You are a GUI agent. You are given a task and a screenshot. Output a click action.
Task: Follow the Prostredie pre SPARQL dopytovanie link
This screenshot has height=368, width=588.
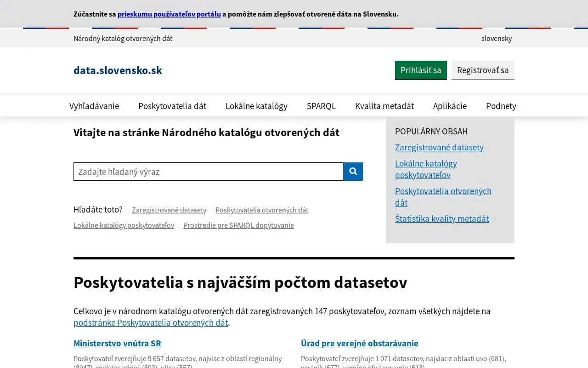point(238,225)
